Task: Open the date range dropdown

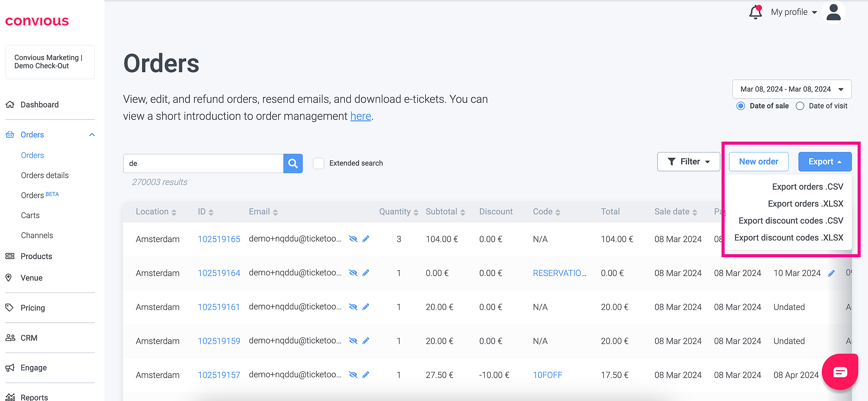Action: [x=791, y=89]
